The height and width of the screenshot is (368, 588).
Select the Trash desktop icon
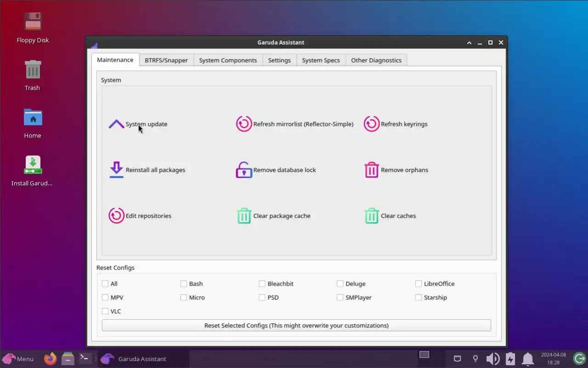point(33,75)
